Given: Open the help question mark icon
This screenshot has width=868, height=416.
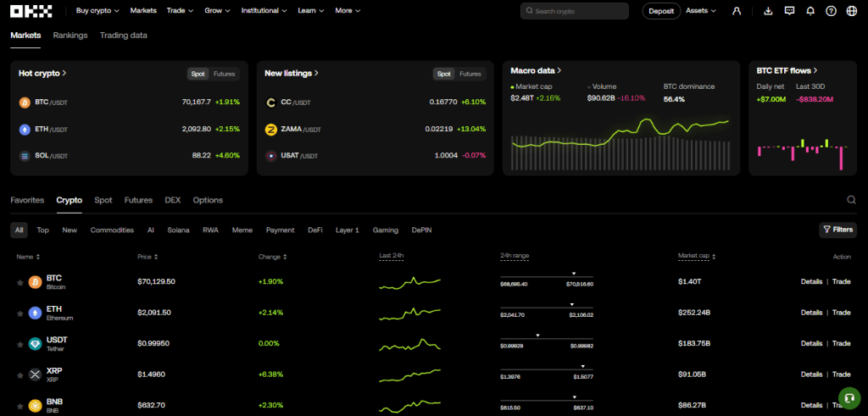Looking at the screenshot, I should point(831,11).
